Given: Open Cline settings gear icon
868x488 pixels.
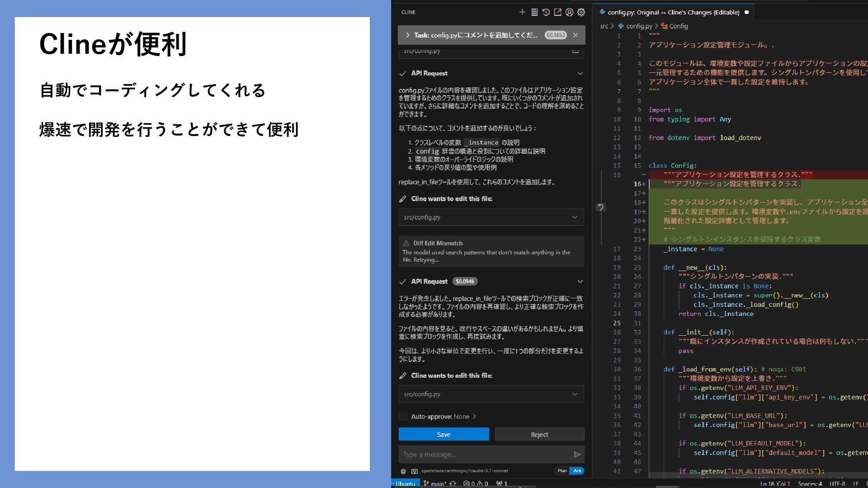Looking at the screenshot, I should (581, 12).
